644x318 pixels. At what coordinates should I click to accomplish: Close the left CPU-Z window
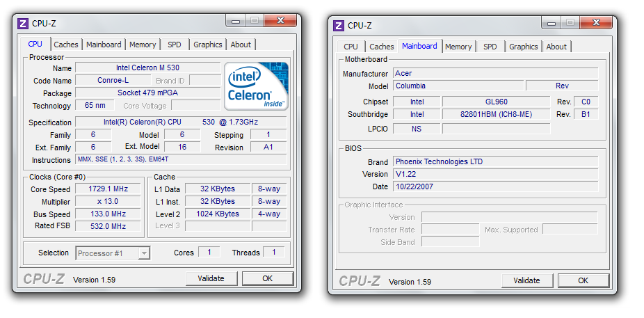[x=280, y=20]
